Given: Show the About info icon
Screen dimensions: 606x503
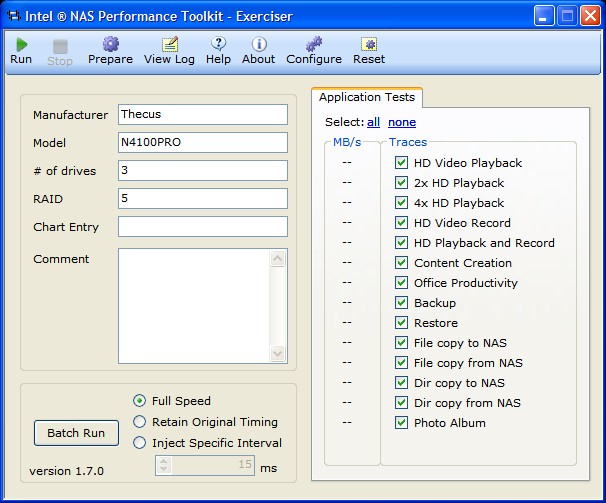Looking at the screenshot, I should coord(259,44).
